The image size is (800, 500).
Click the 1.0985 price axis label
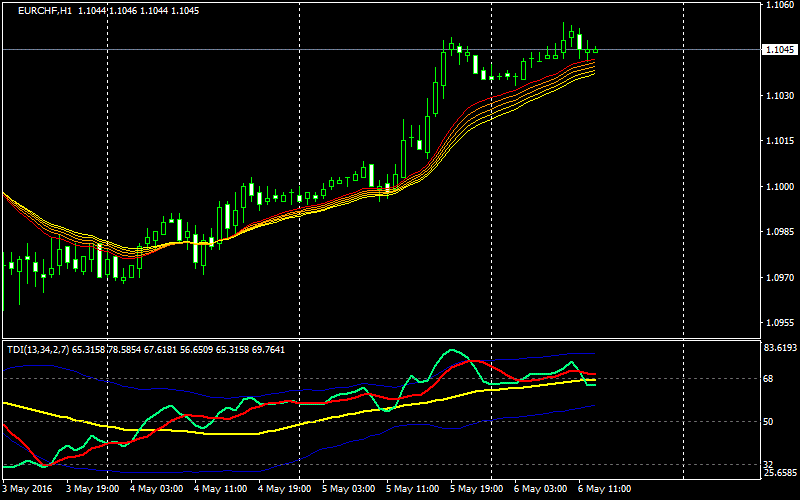779,232
